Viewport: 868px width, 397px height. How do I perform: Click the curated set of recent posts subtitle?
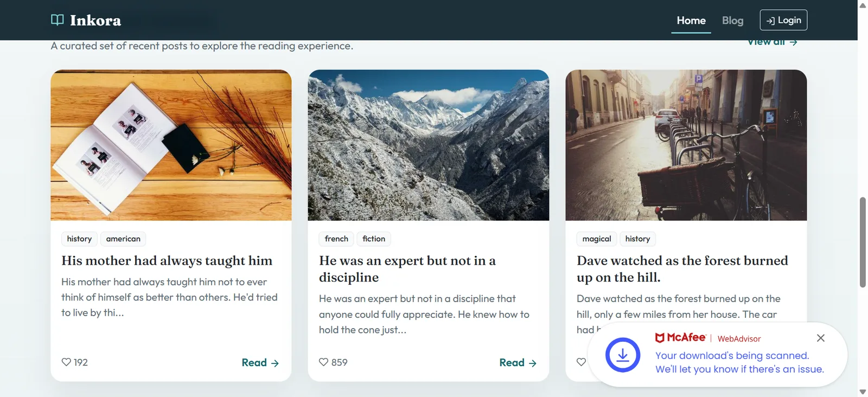click(202, 46)
